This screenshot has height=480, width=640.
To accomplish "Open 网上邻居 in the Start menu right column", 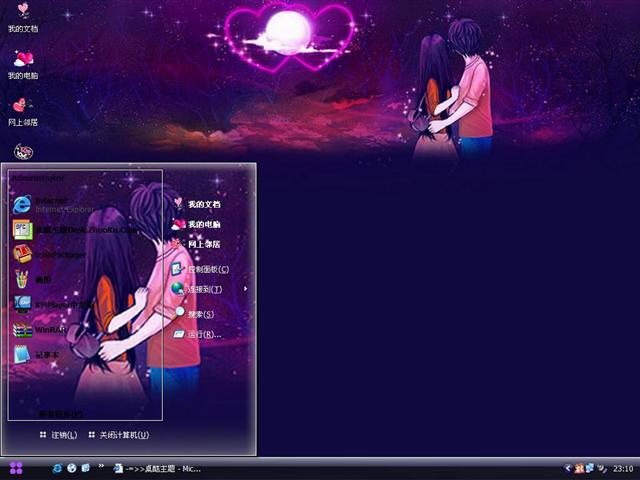I will coord(197,244).
